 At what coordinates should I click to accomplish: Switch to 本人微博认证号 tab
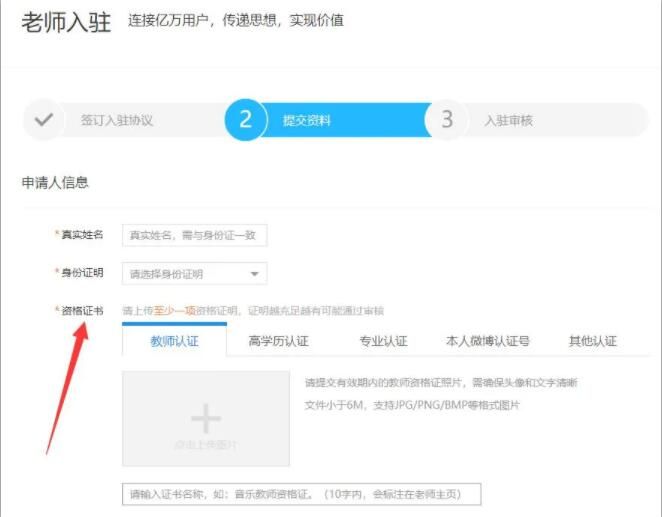[x=487, y=341]
